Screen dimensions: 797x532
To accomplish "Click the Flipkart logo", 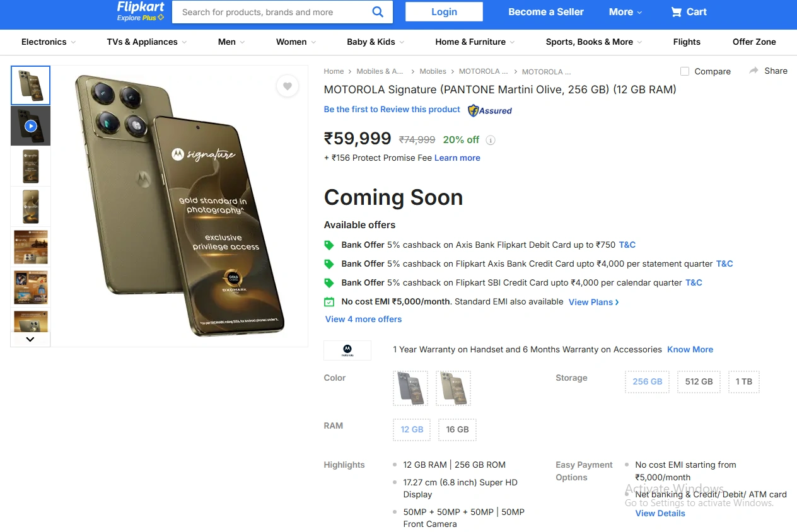I will 141,8.
